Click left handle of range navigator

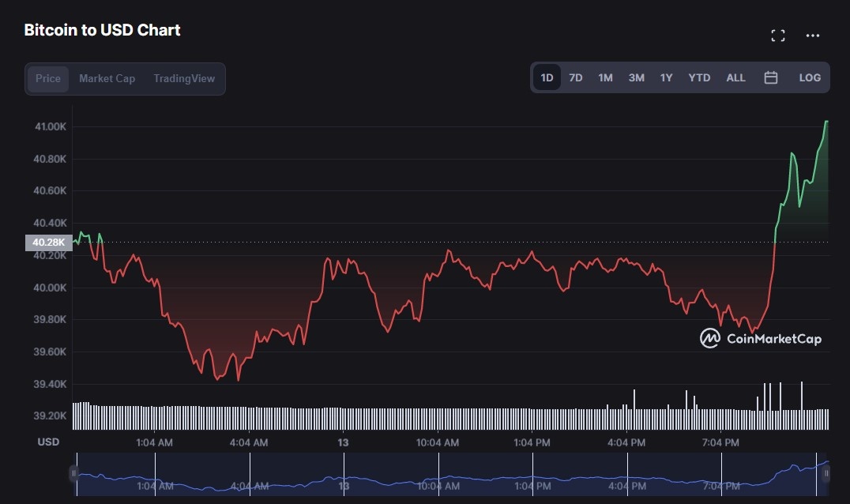tap(73, 474)
